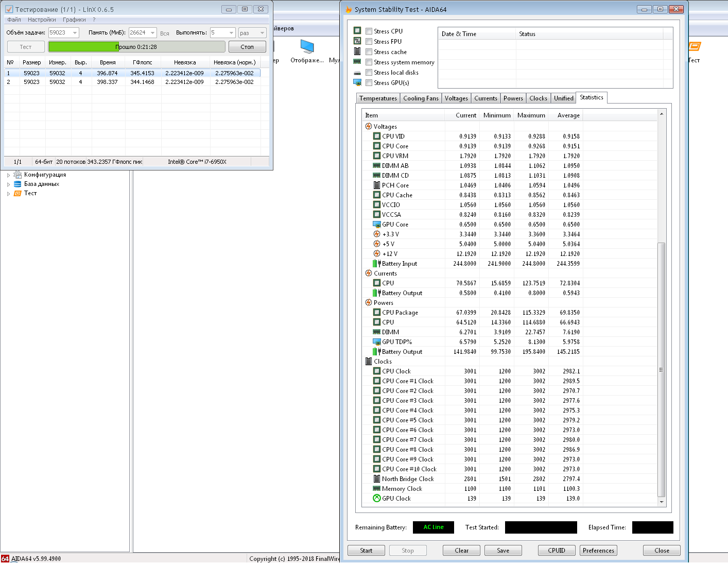The width and height of the screenshot is (728, 564).
Task: Expand the База данных tree node
Action: (8, 184)
